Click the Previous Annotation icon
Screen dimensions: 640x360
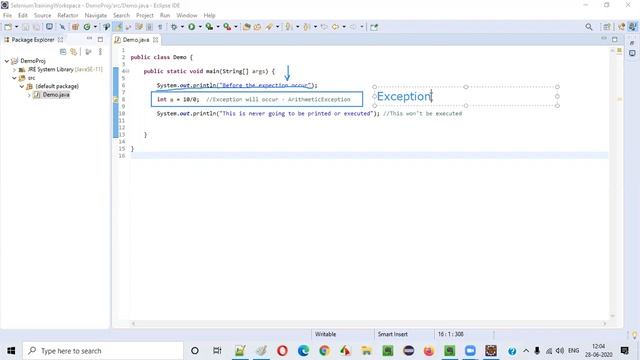coord(307,27)
